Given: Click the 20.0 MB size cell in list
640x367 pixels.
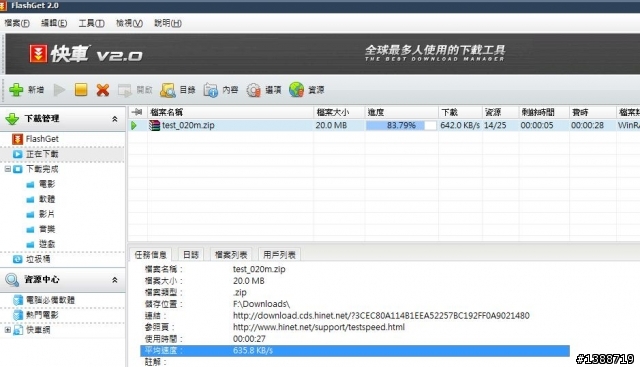Looking at the screenshot, I should click(x=331, y=125).
